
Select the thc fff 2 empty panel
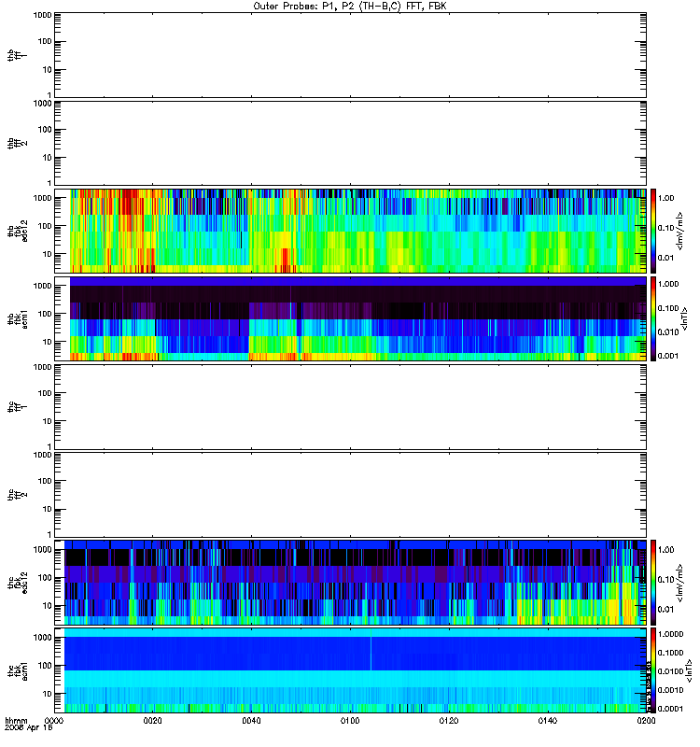[350, 495]
